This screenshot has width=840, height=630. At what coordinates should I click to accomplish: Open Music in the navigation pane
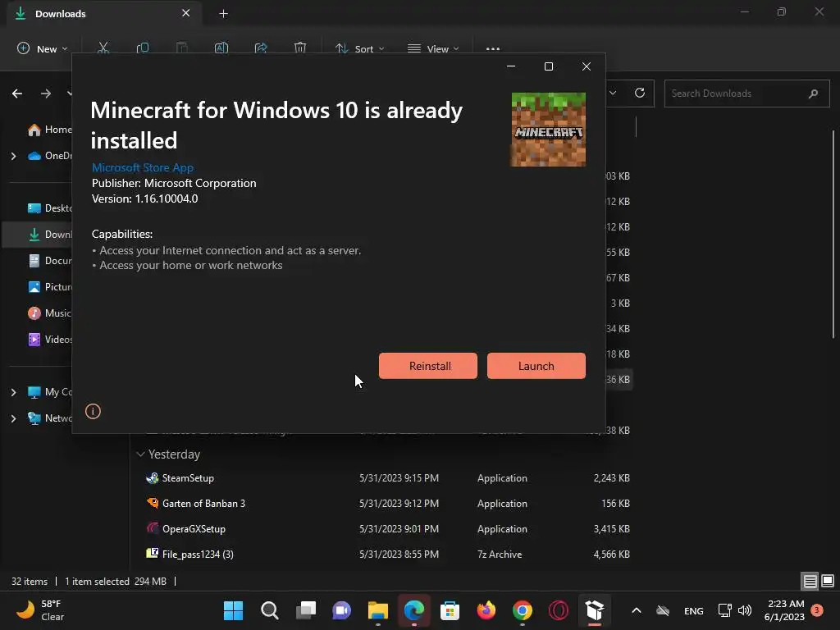[x=49, y=313]
